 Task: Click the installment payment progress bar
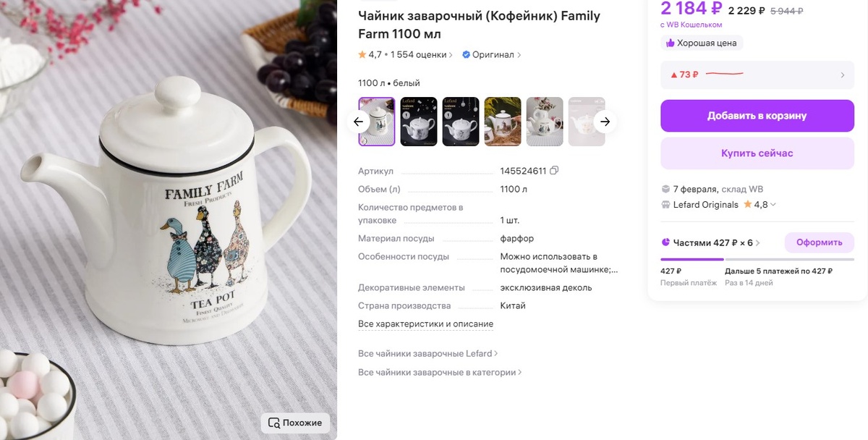pyautogui.click(x=757, y=259)
